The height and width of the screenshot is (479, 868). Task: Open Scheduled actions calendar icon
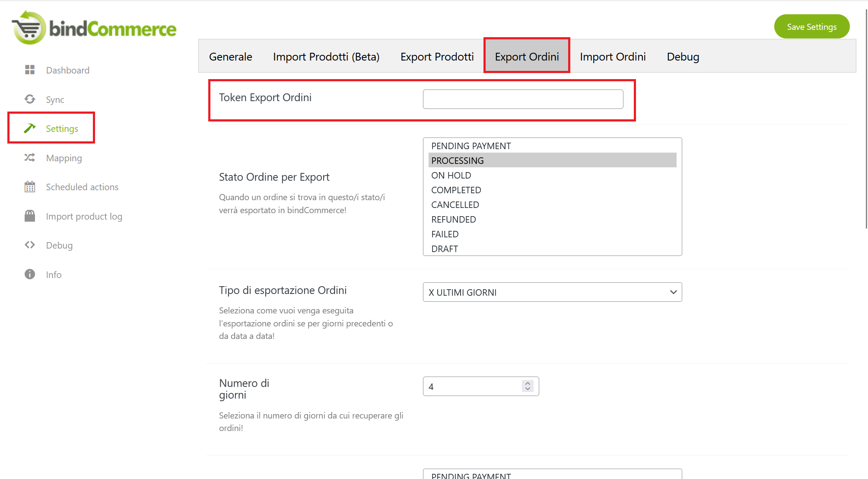pos(30,187)
